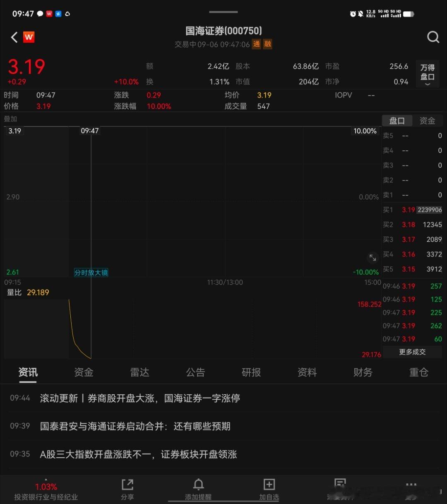This screenshot has width=447, height=504.
Task: Tap the battery icon in status bar
Action: coord(408,14)
